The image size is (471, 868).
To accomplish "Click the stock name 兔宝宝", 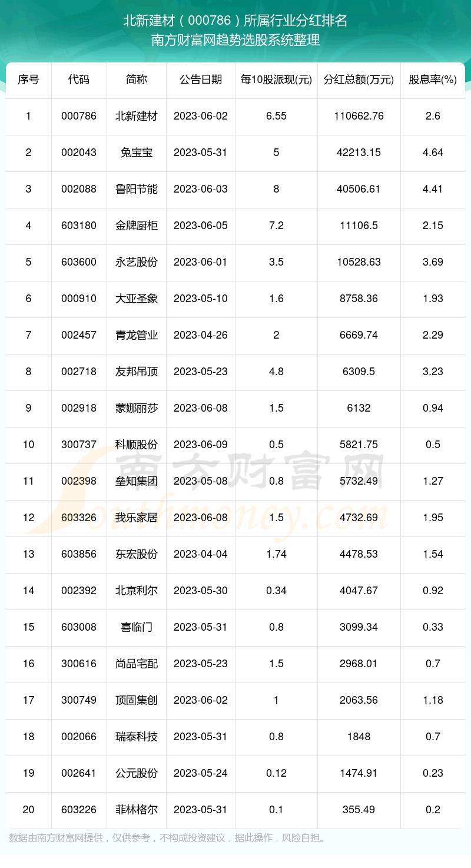I will [x=137, y=153].
